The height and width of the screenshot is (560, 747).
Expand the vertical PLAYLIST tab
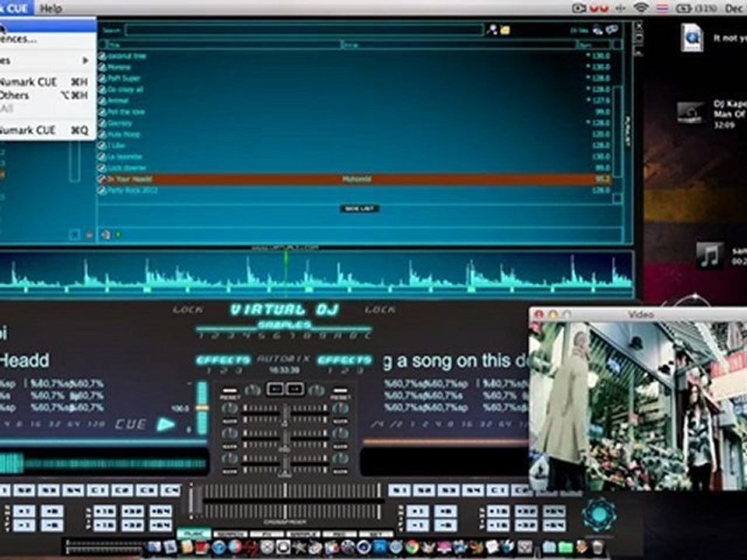tap(627, 131)
